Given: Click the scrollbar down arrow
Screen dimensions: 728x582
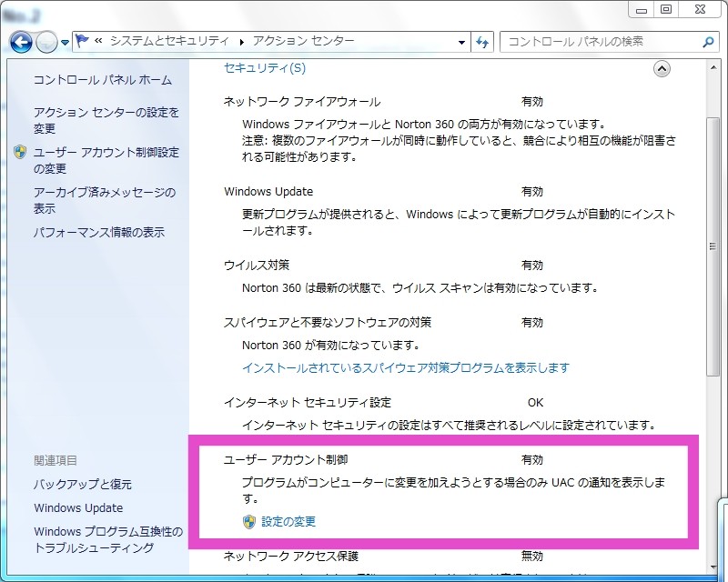Looking at the screenshot, I should click(x=713, y=567).
